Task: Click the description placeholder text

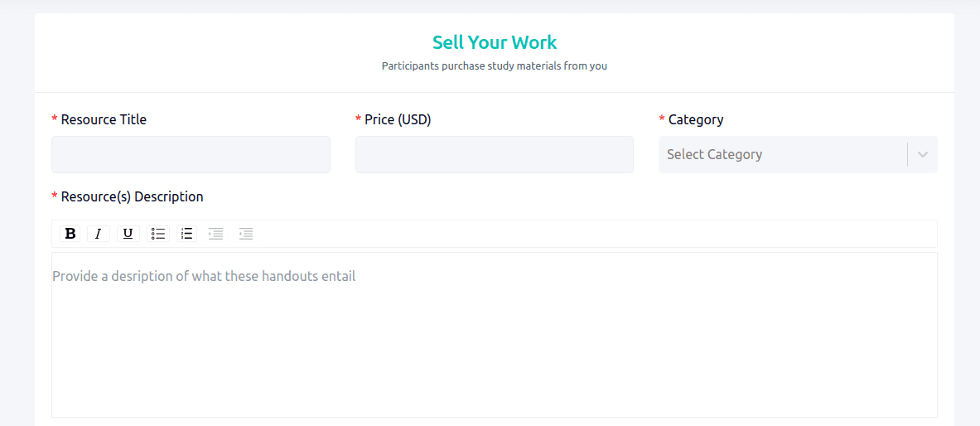Action: click(x=204, y=276)
